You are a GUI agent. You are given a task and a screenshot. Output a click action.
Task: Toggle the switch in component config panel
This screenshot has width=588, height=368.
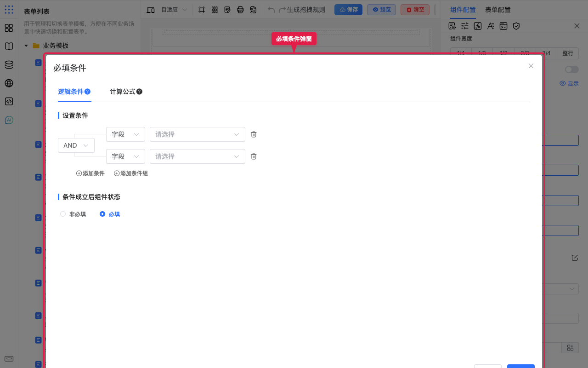point(572,69)
